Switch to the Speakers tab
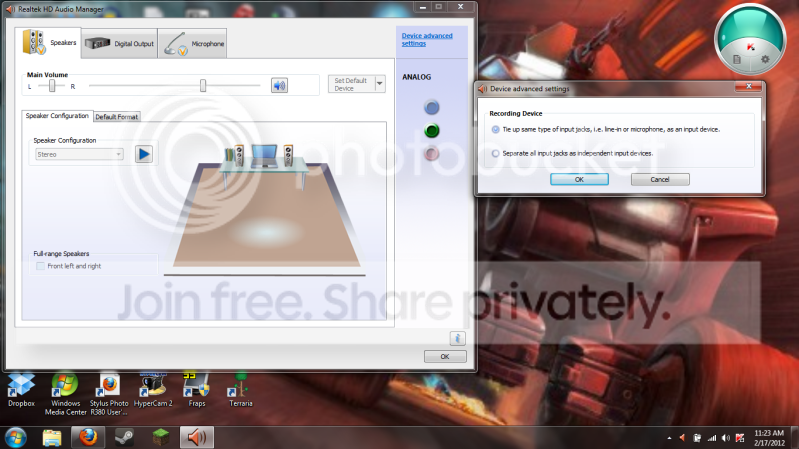799x449 pixels. click(48, 42)
